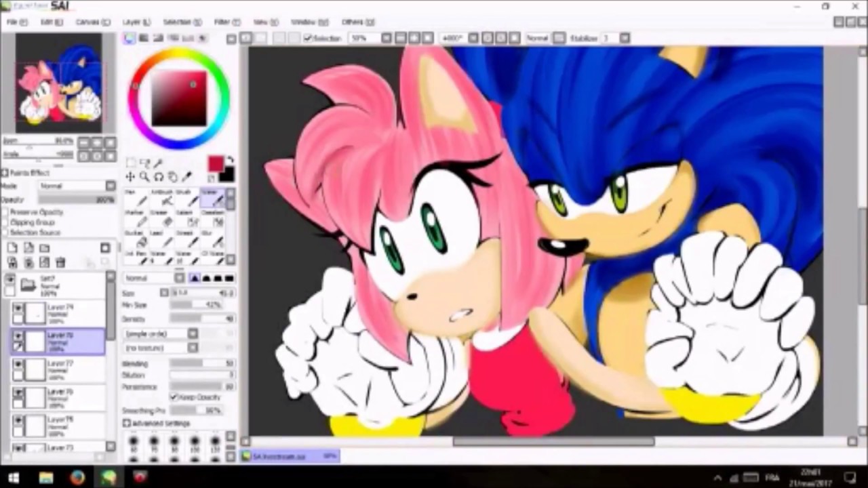868x488 pixels.
Task: Create a new normal layer
Action: (12, 248)
